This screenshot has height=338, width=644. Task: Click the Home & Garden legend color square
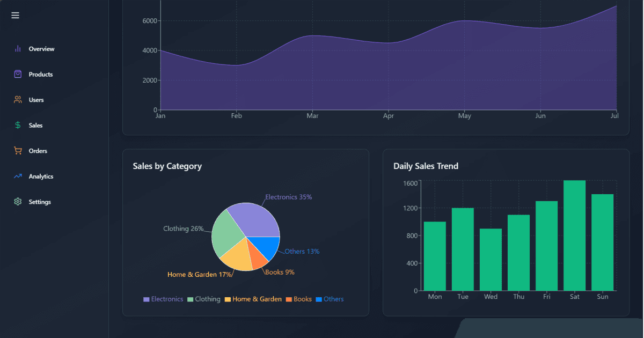(x=227, y=299)
